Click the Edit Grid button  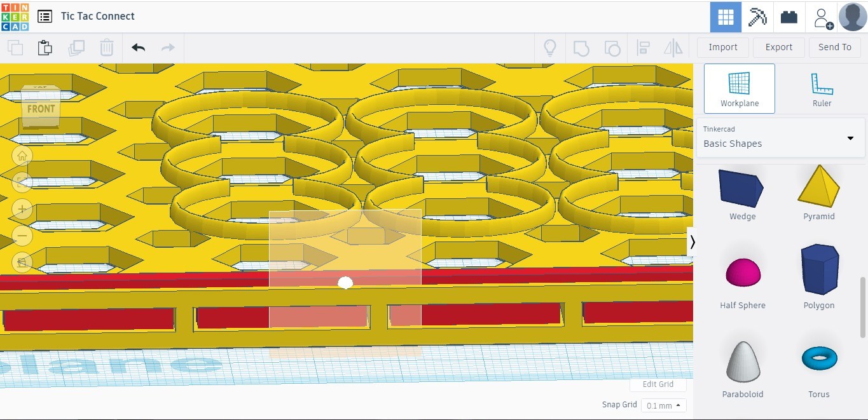coord(658,384)
